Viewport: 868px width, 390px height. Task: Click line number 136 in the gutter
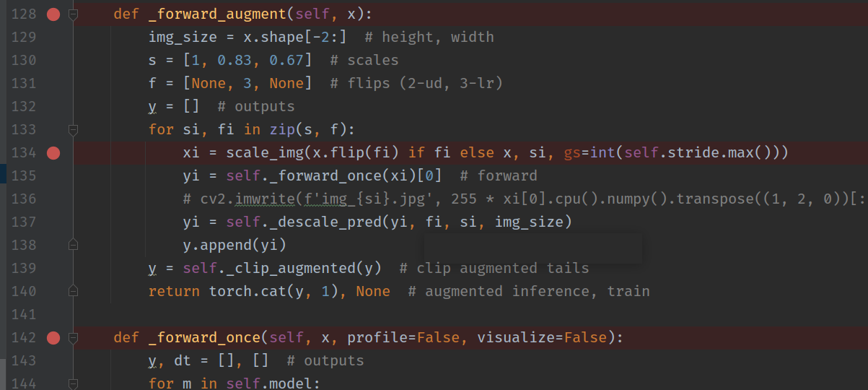23,199
